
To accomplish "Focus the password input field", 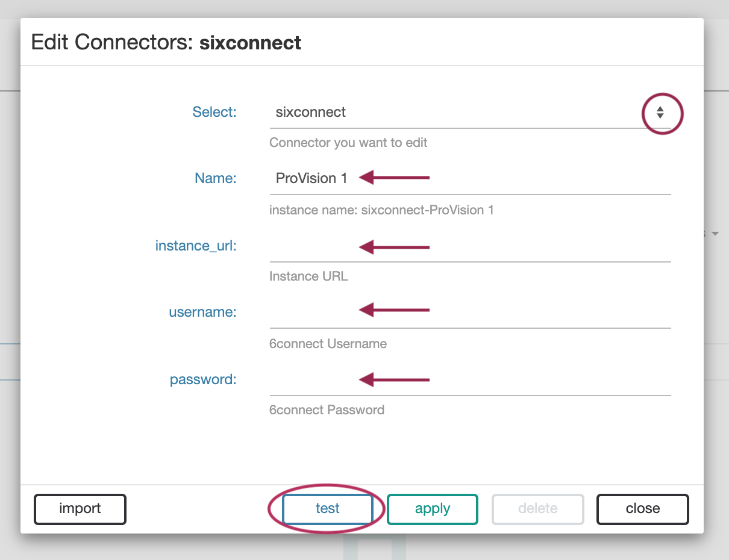I will [470, 379].
